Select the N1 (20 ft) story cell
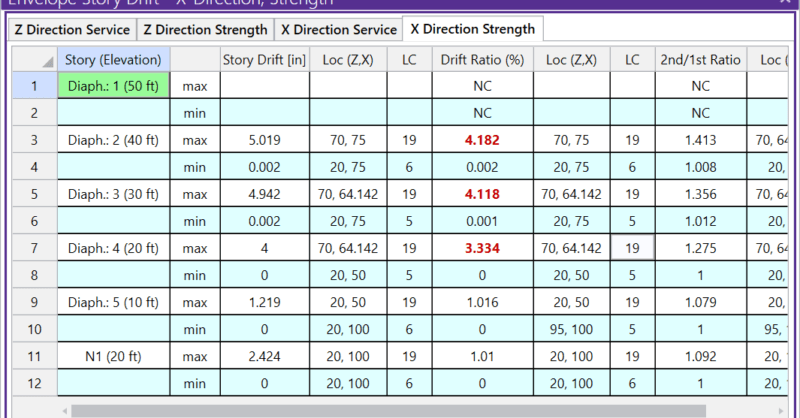Viewport: 800px width, 418px height. pyautogui.click(x=114, y=354)
